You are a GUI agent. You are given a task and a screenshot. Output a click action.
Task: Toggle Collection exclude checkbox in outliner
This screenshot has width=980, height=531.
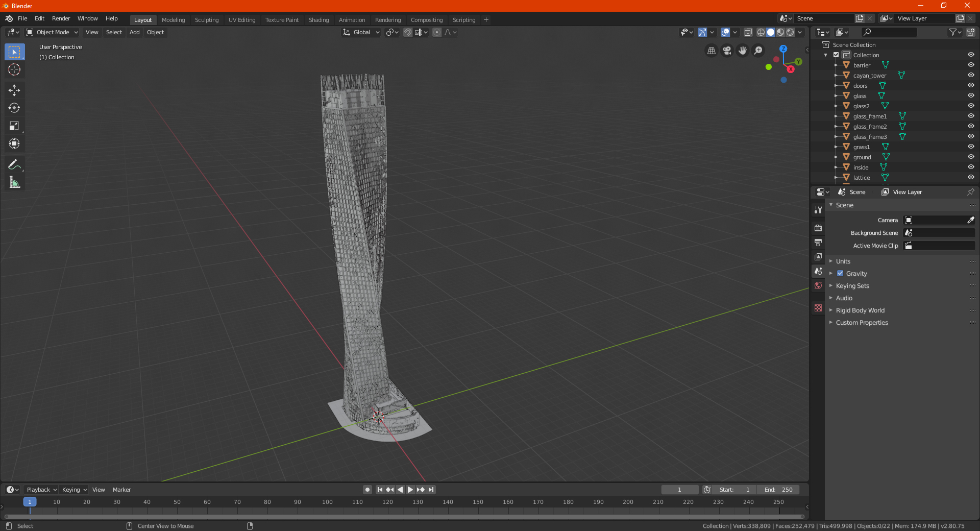click(x=836, y=55)
